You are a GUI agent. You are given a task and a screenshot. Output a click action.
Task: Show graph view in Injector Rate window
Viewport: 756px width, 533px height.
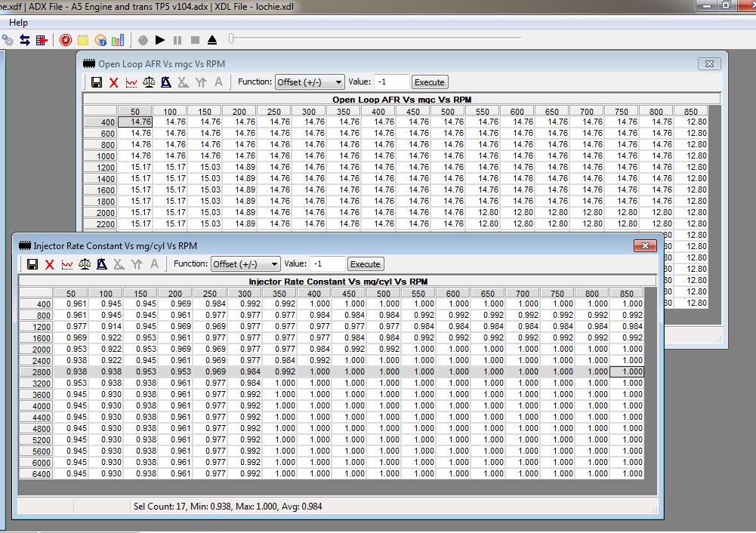click(67, 264)
